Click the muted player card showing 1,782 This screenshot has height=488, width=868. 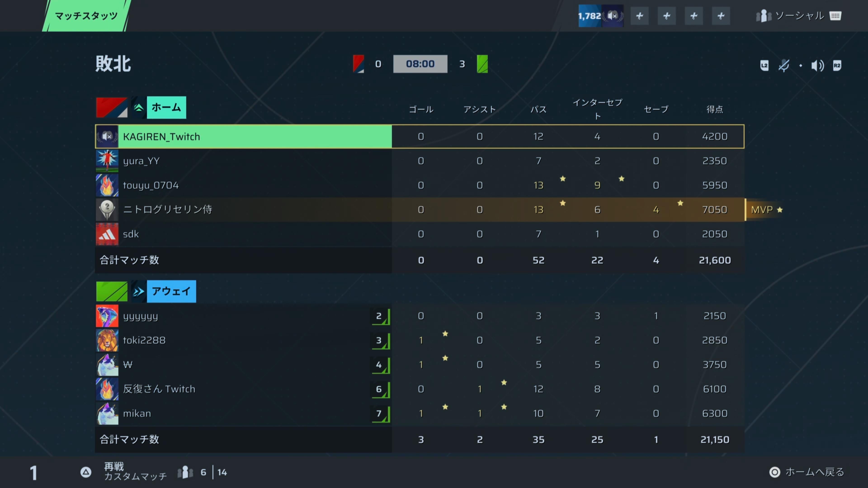(601, 16)
